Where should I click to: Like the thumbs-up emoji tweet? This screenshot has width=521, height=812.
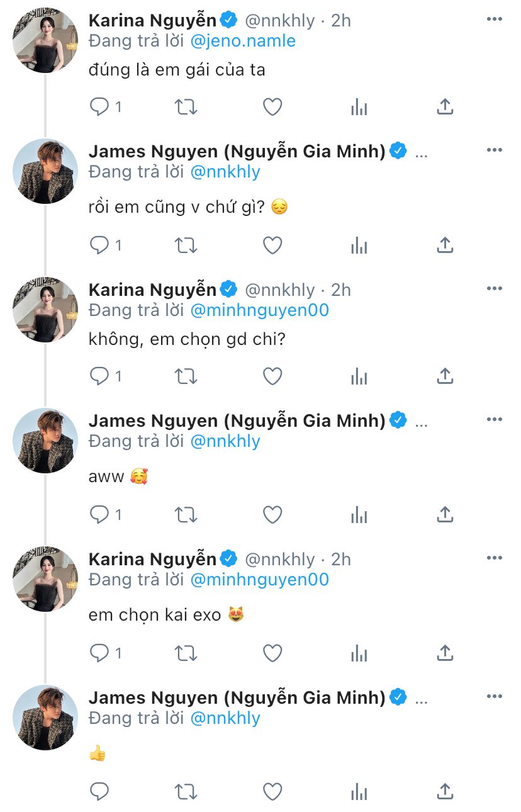click(x=272, y=791)
